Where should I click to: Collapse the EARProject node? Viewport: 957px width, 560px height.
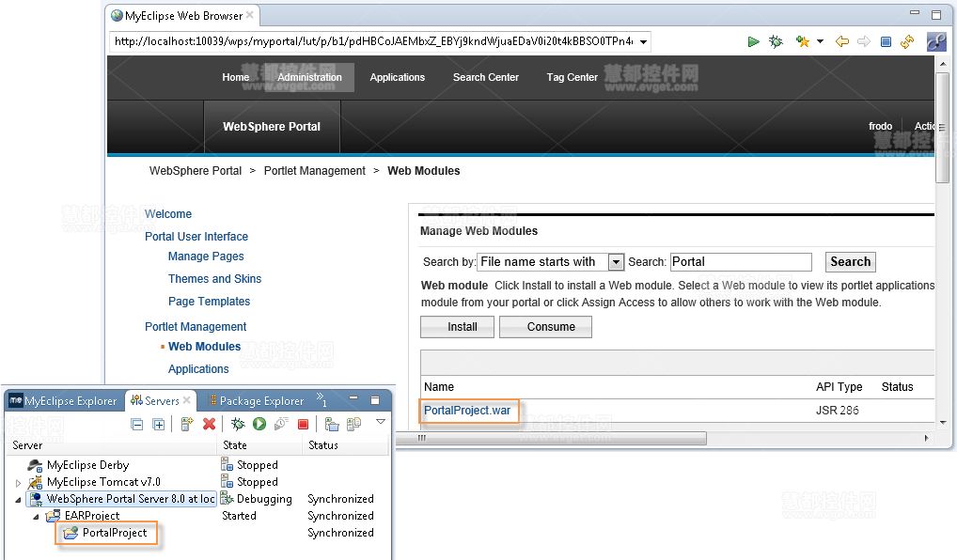[36, 517]
